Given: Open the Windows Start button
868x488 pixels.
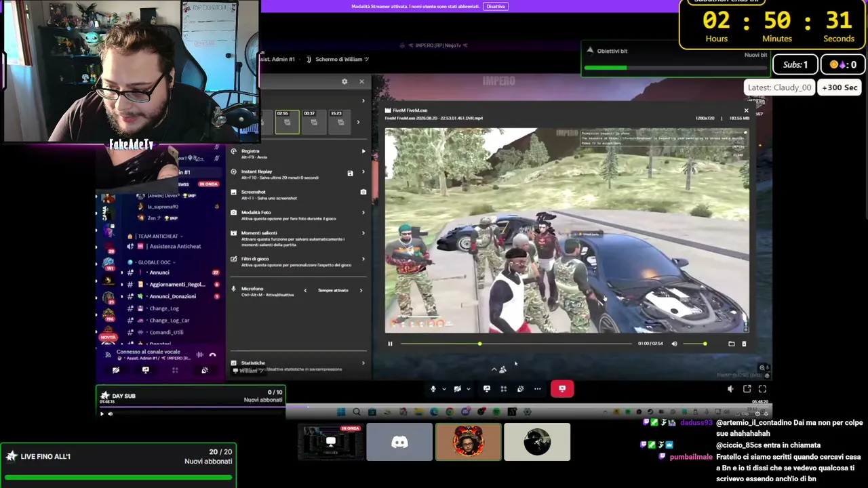Looking at the screenshot, I should 341,412.
